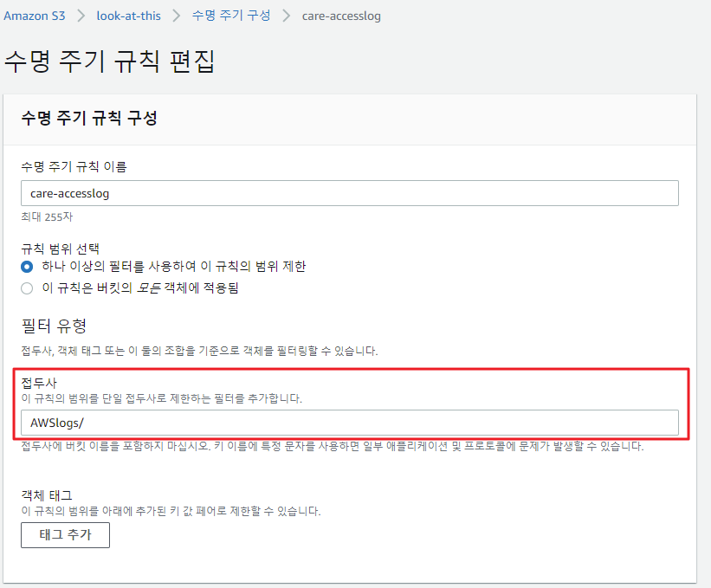
Task: Click the 필터 유형 heading
Action: click(x=54, y=326)
